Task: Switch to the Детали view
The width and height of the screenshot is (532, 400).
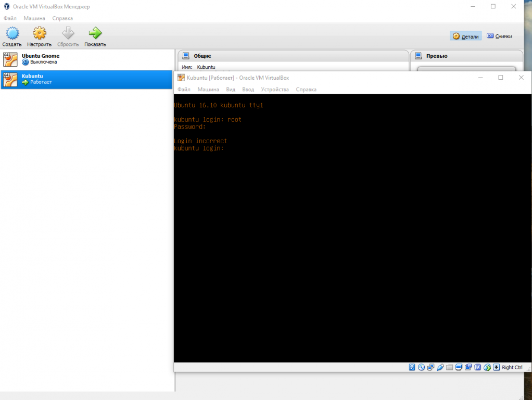Action: point(465,36)
